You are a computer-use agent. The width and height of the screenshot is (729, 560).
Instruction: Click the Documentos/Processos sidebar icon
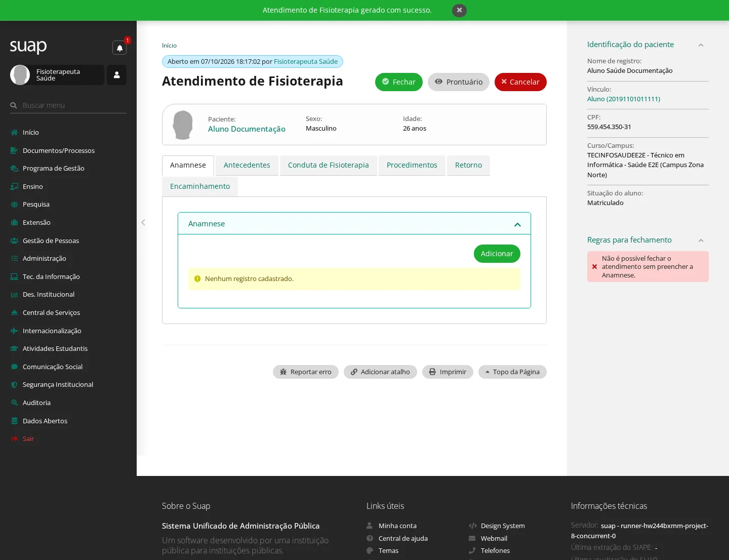tap(14, 150)
